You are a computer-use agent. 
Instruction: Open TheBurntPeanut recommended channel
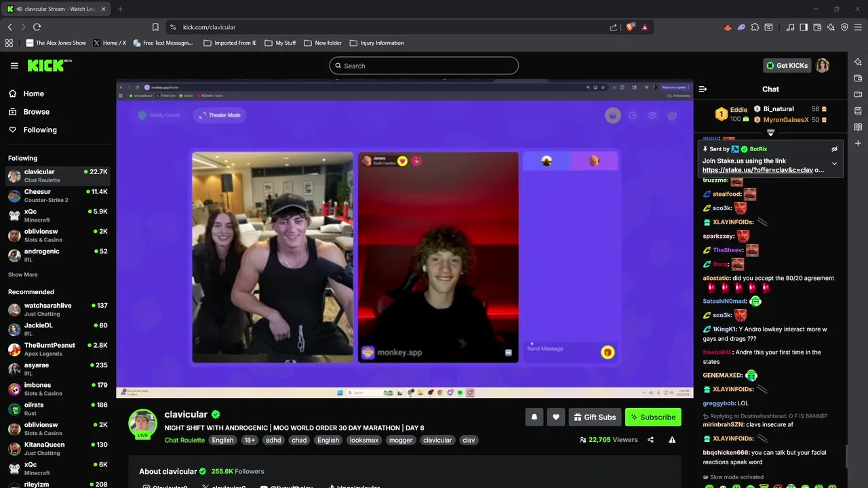[x=58, y=349]
